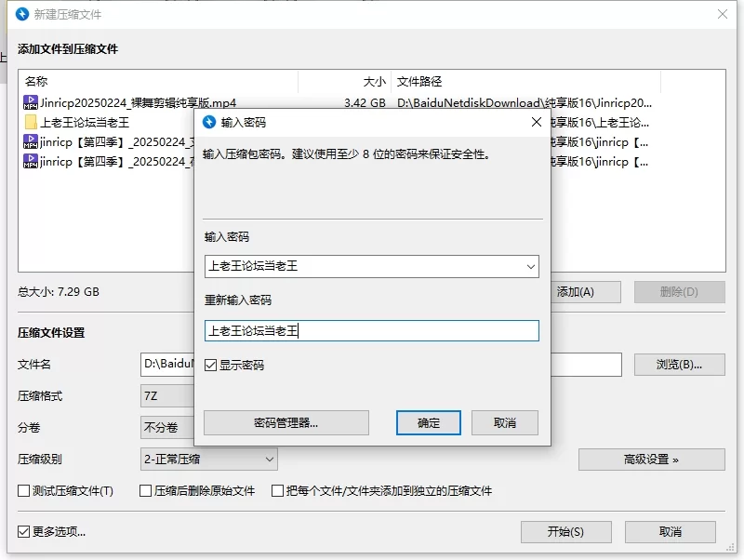Enable 测试压缩文件(T) checkbox

point(24,491)
